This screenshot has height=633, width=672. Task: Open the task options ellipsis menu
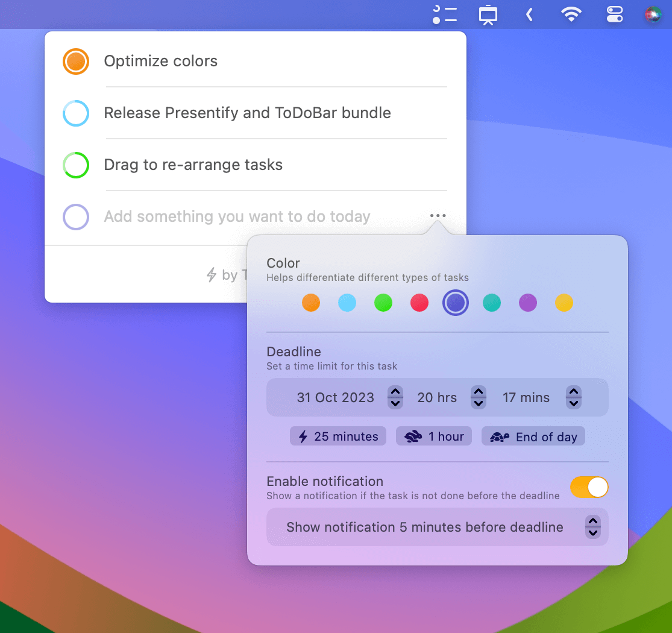coord(438,215)
